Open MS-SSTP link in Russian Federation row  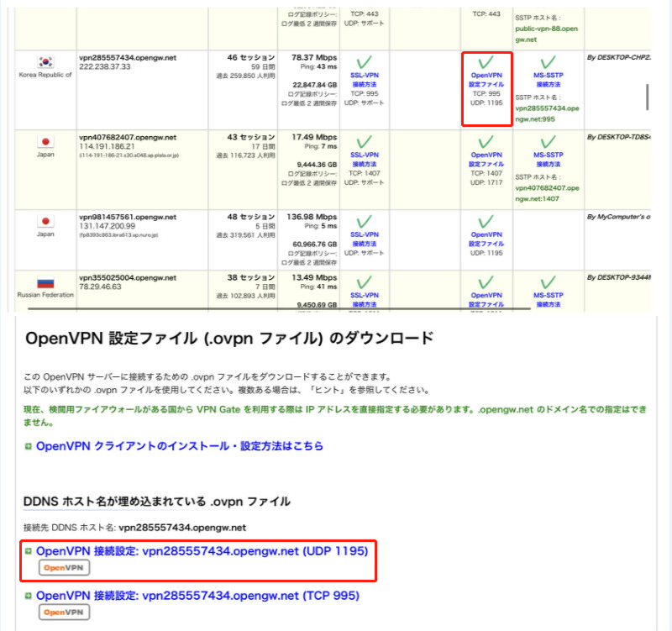tap(549, 300)
